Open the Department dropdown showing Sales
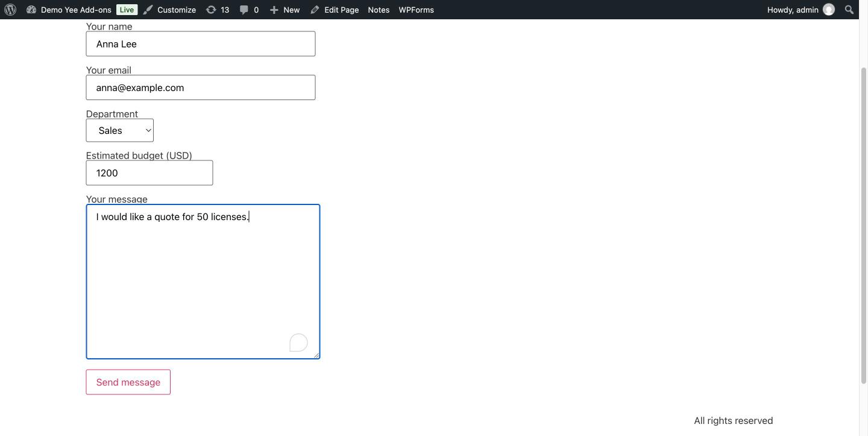Screen dimensions: 868x436 pyautogui.click(x=120, y=130)
